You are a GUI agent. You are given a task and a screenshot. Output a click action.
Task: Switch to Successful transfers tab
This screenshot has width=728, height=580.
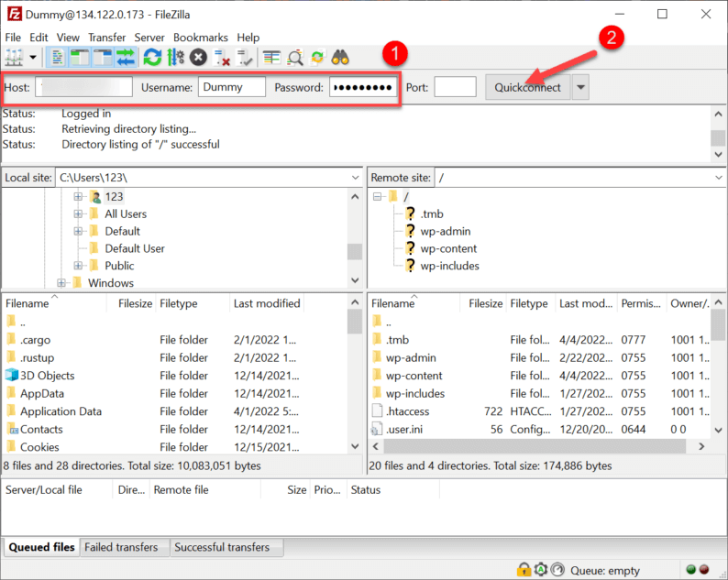pyautogui.click(x=222, y=548)
